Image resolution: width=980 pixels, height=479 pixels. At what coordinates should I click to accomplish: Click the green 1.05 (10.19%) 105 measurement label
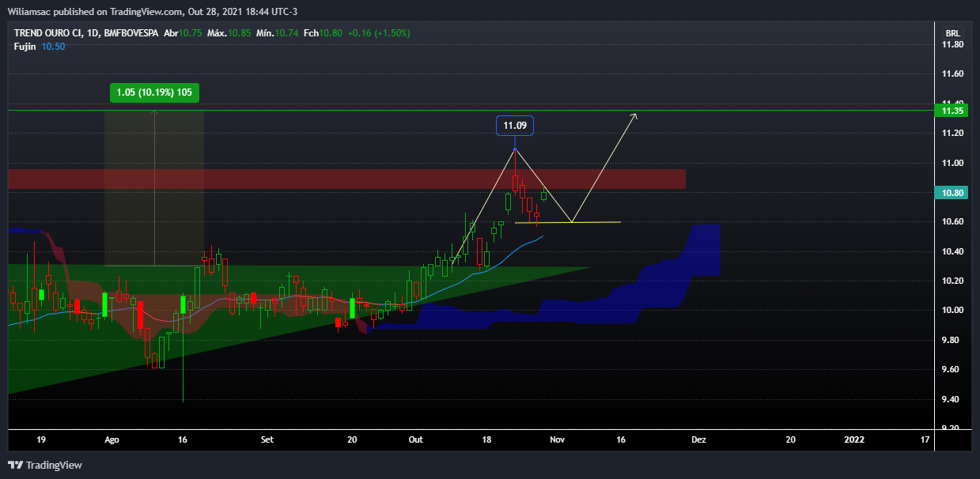pos(154,92)
